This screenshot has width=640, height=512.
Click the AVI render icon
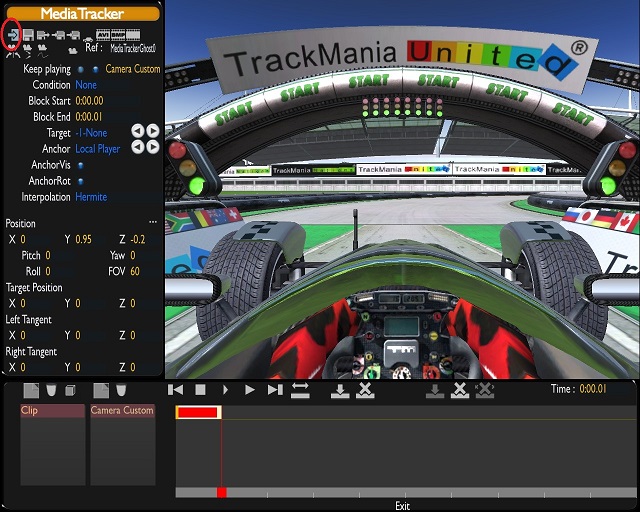102,35
